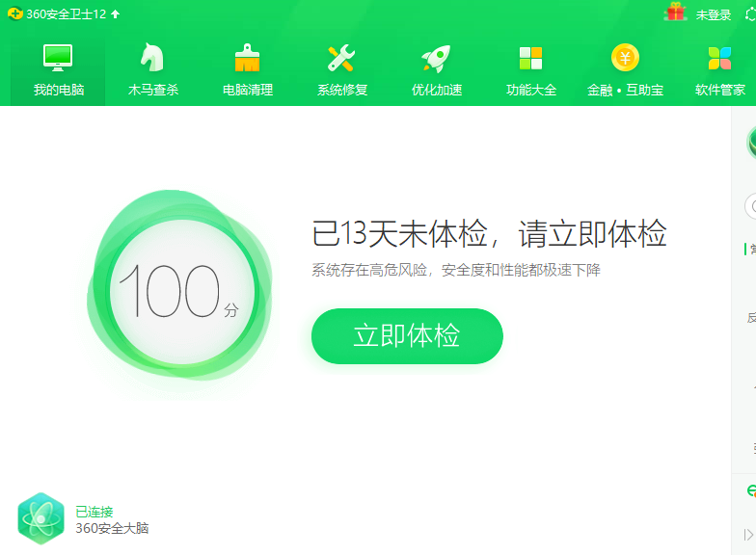Click the 360安全大脑 hexagon icon

(40, 518)
